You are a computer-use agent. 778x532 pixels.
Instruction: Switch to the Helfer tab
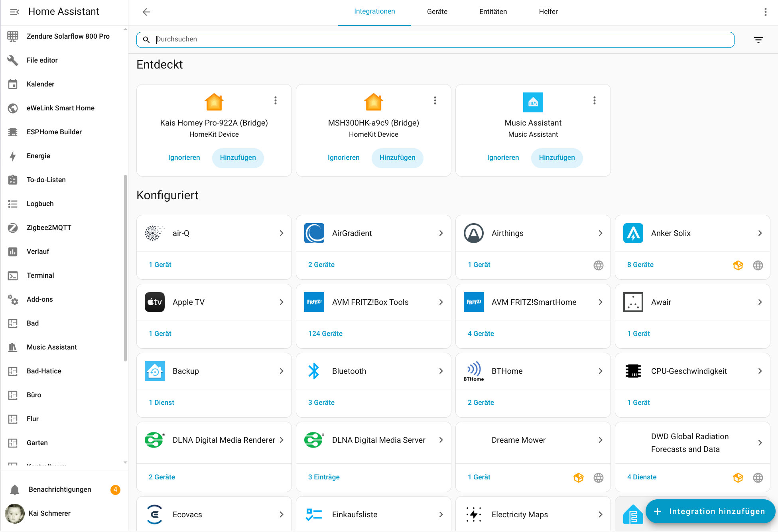tap(548, 12)
